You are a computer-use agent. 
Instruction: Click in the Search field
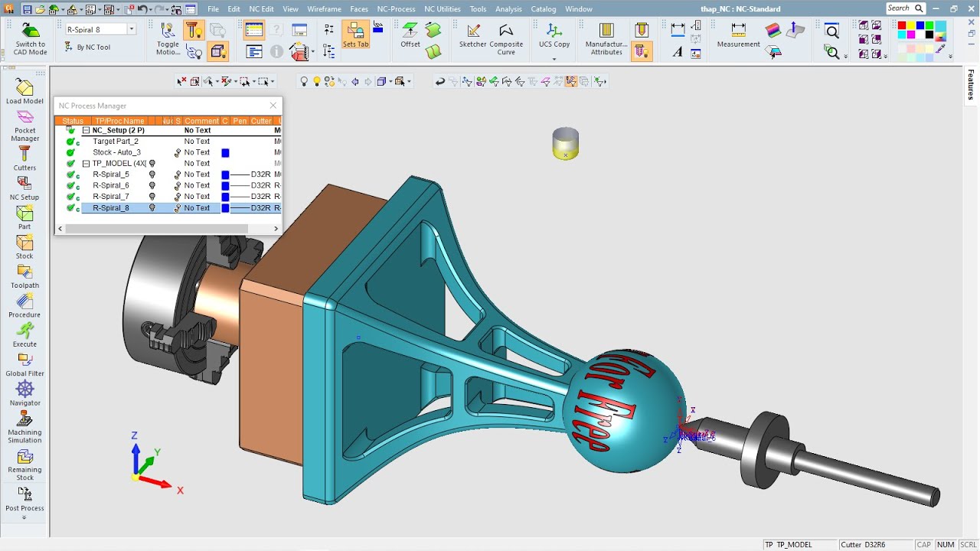click(x=899, y=8)
